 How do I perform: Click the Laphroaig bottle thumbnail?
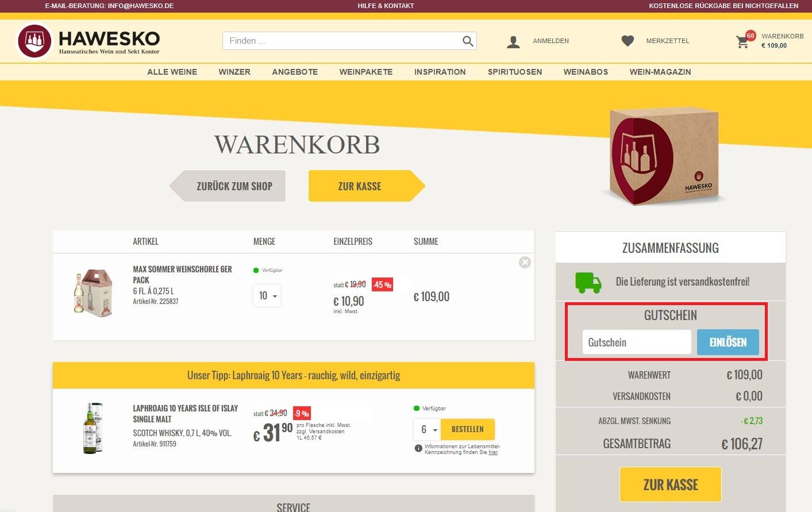(93, 428)
